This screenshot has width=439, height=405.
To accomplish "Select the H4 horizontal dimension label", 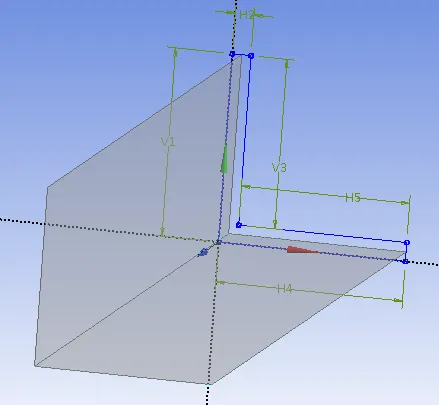I will (285, 289).
